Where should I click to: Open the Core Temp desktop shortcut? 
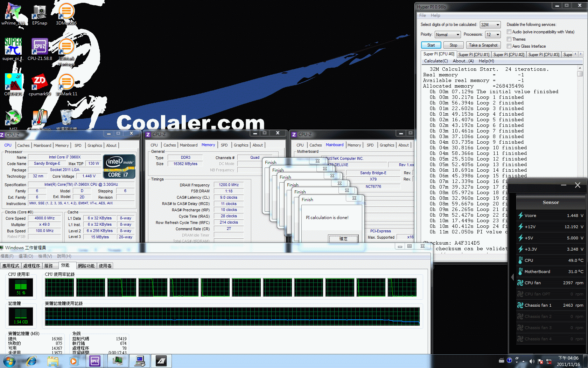[40, 120]
